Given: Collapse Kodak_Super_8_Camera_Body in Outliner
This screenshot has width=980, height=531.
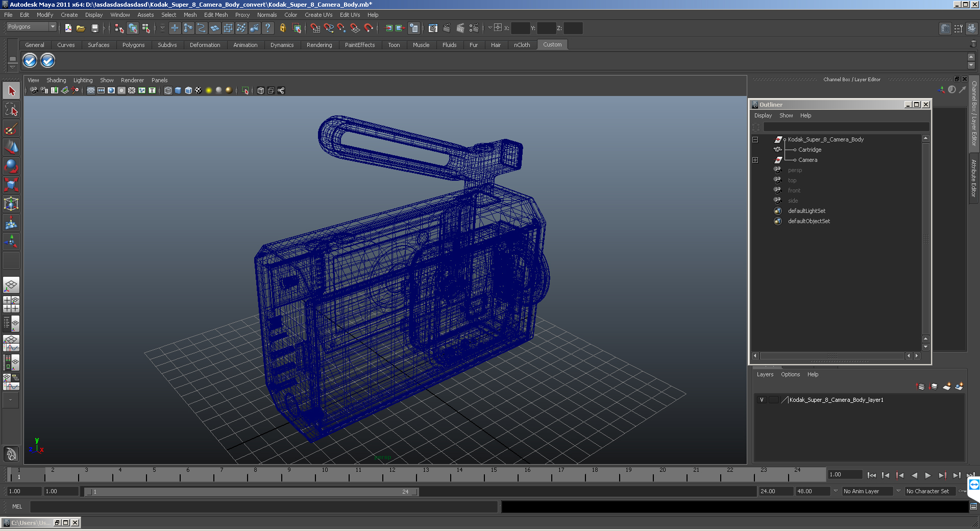Looking at the screenshot, I should 755,139.
